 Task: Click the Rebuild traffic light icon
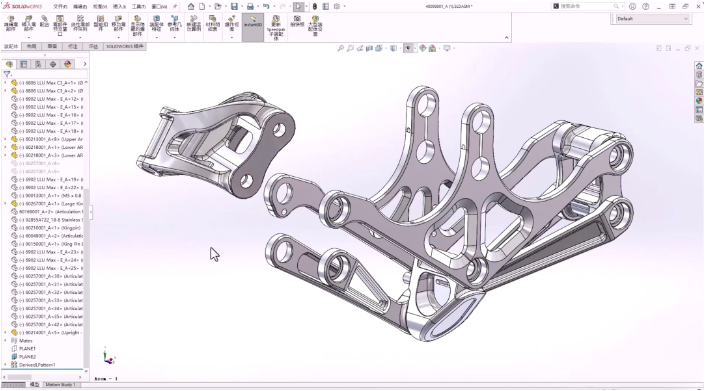click(315, 6)
